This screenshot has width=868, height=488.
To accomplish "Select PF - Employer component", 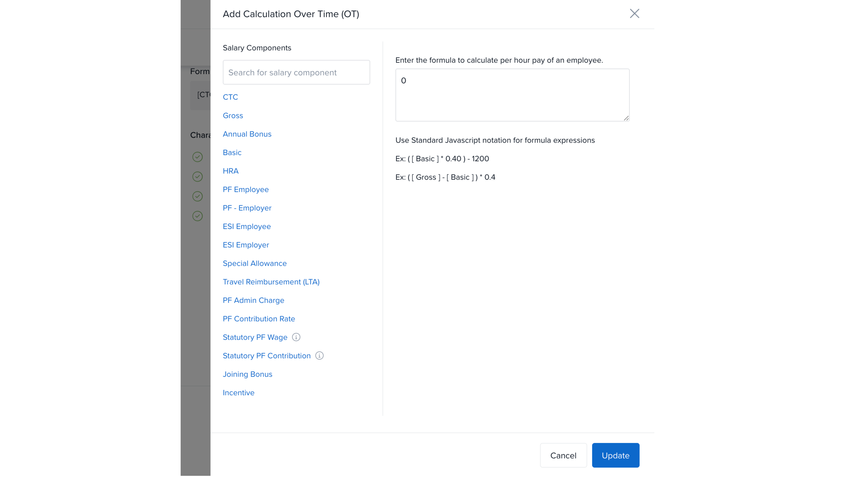I will [247, 208].
